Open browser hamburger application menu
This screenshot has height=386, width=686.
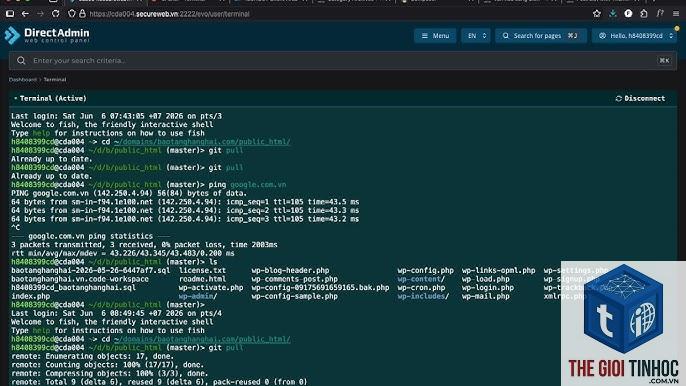tap(676, 14)
